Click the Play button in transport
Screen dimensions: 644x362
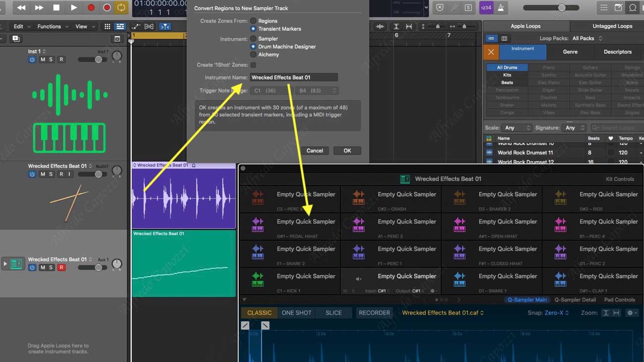(73, 7)
